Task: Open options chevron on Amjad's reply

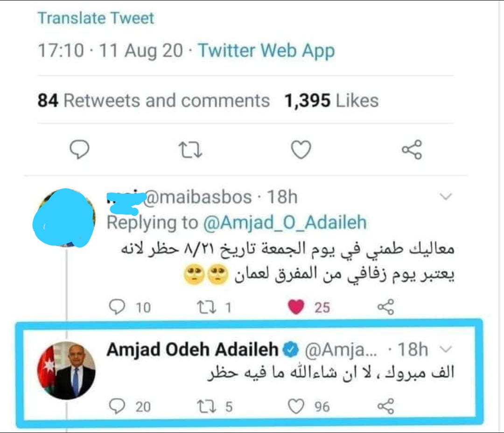Action: [446, 349]
